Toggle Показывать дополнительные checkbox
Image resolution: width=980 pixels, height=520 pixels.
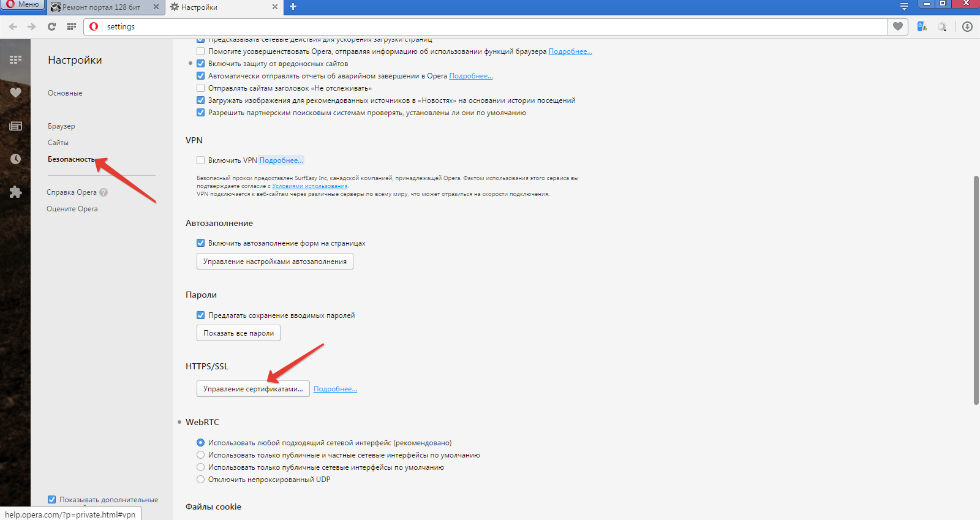pos(52,500)
